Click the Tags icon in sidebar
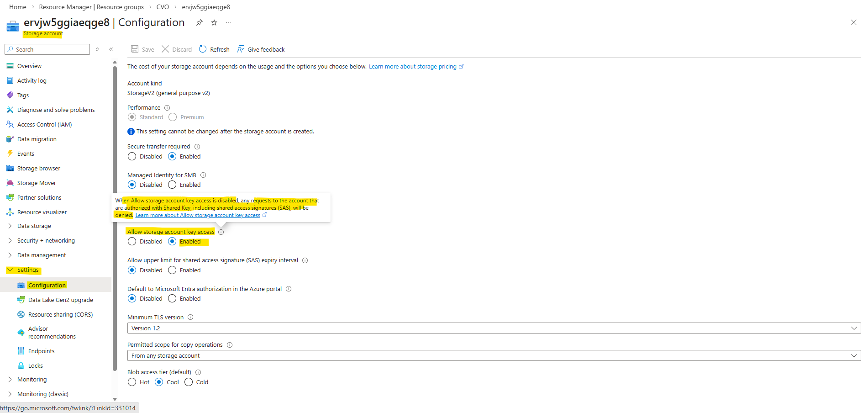Image resolution: width=868 pixels, height=413 pixels. click(x=10, y=95)
